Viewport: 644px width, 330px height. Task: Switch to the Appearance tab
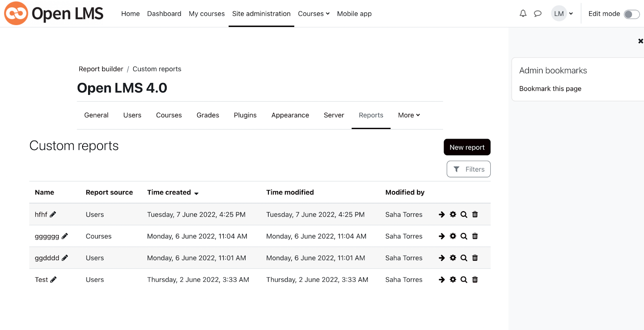pos(290,115)
